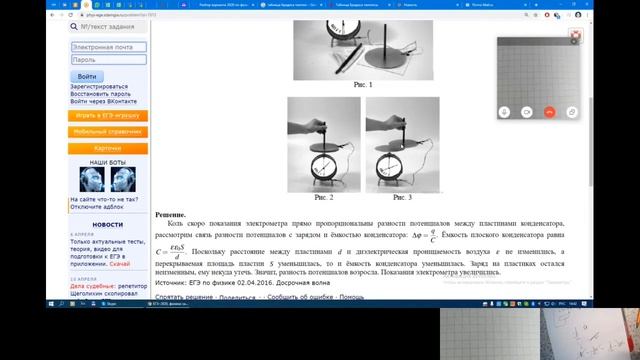Click the zoom magnifier icon in address bar
The height and width of the screenshot is (360, 640).
click(526, 15)
